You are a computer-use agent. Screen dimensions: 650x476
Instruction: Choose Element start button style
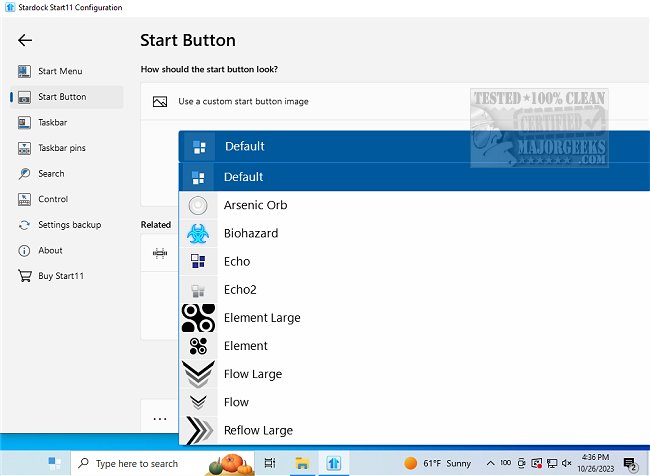point(414,346)
